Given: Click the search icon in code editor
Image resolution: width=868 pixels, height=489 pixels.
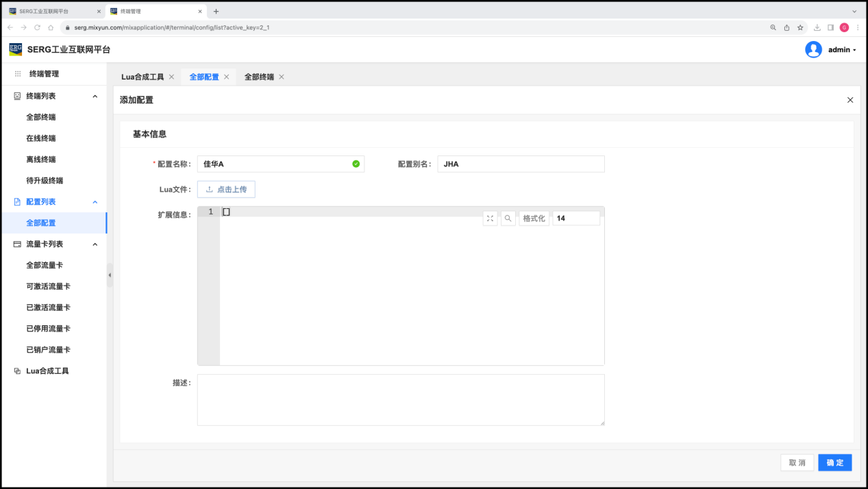Looking at the screenshot, I should 508,218.
